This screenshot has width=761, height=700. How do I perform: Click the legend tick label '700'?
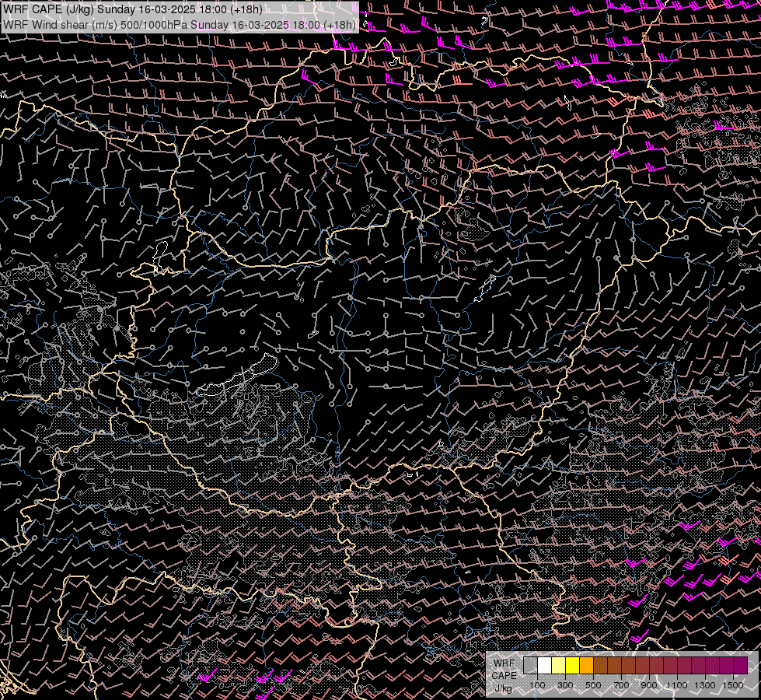(x=621, y=685)
